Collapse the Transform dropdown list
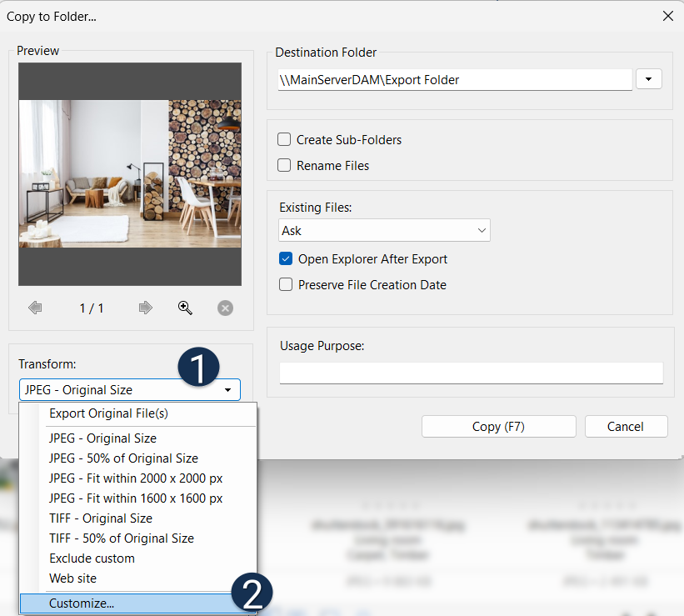684x616 pixels. [227, 390]
